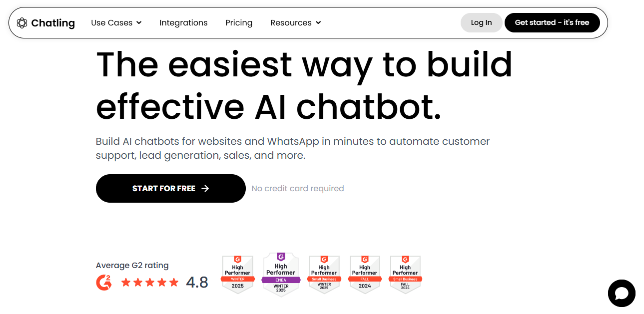Click the START FOR FREE button

(x=171, y=189)
